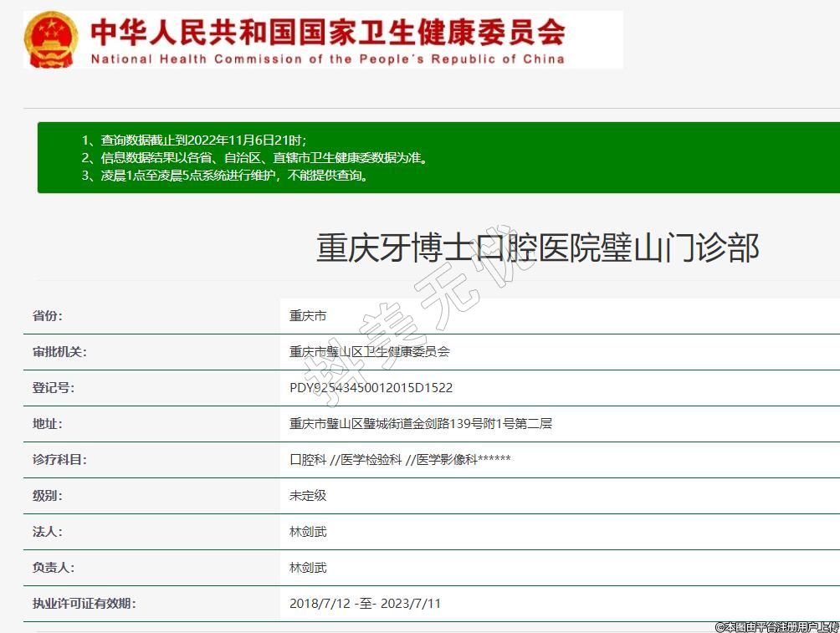Click the 诊疗科目 value starting with 口腔科
Image resolution: width=840 pixels, height=633 pixels.
[399, 460]
